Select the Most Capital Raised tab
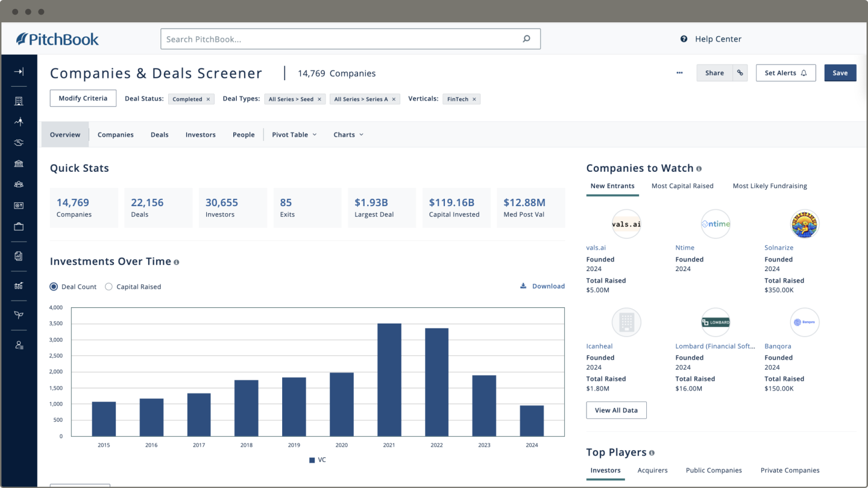Screen dimensions: 868x488 pyautogui.click(x=682, y=186)
